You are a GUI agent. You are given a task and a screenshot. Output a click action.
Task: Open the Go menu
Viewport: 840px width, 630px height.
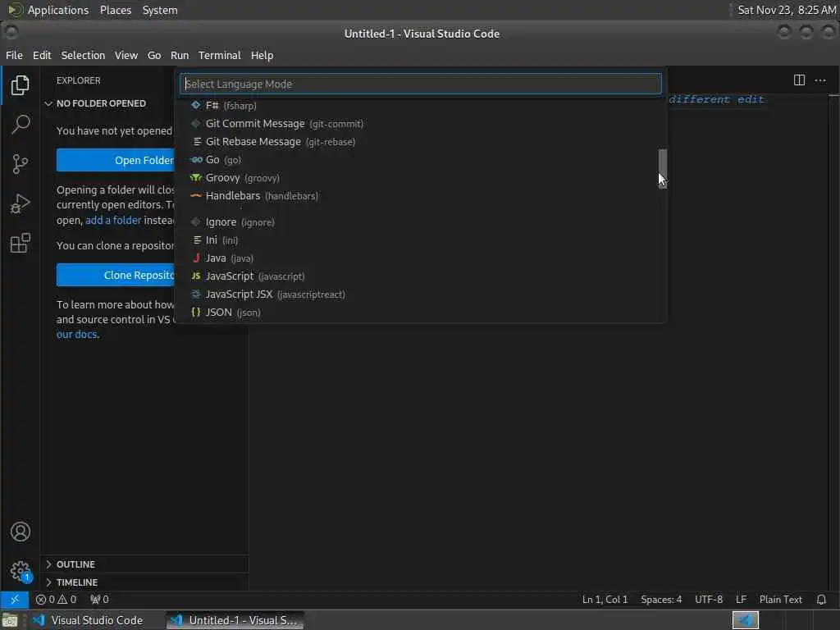154,55
